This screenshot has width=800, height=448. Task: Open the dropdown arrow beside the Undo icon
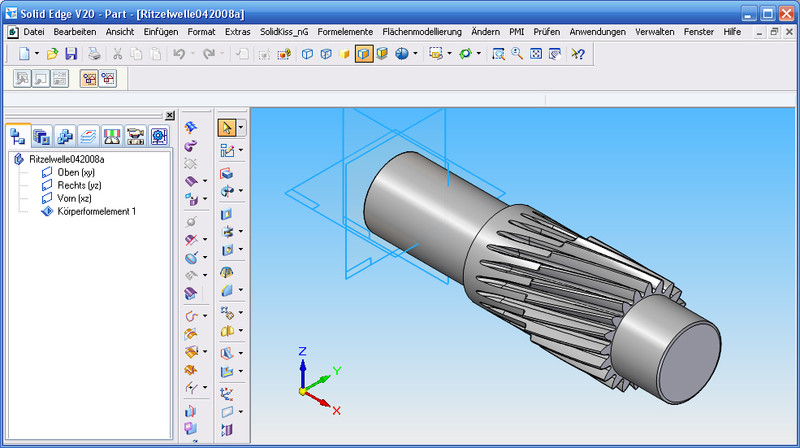pos(193,53)
